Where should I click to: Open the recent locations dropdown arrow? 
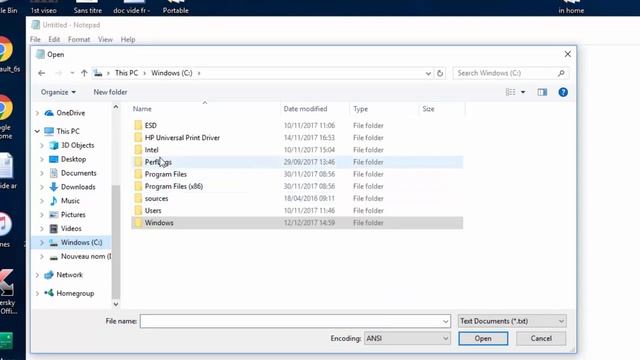coord(72,73)
